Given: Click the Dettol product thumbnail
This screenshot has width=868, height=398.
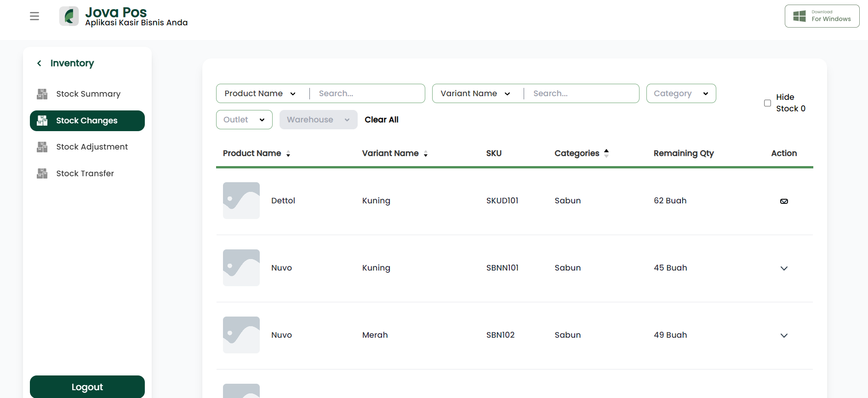Looking at the screenshot, I should (x=241, y=201).
